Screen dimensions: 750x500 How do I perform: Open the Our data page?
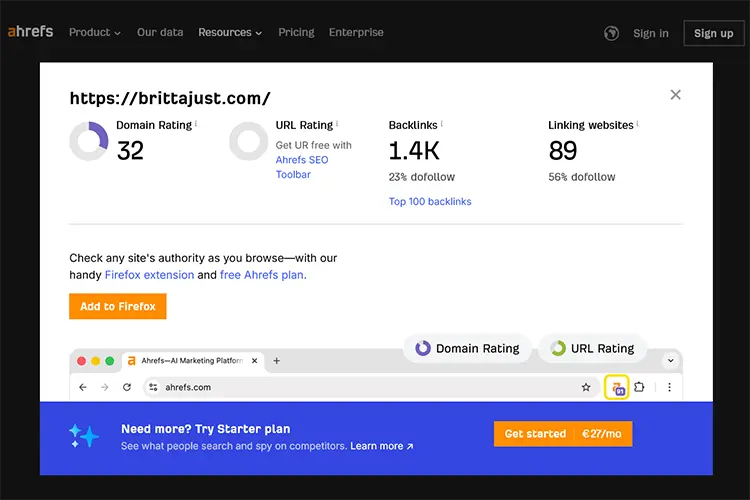tap(160, 32)
